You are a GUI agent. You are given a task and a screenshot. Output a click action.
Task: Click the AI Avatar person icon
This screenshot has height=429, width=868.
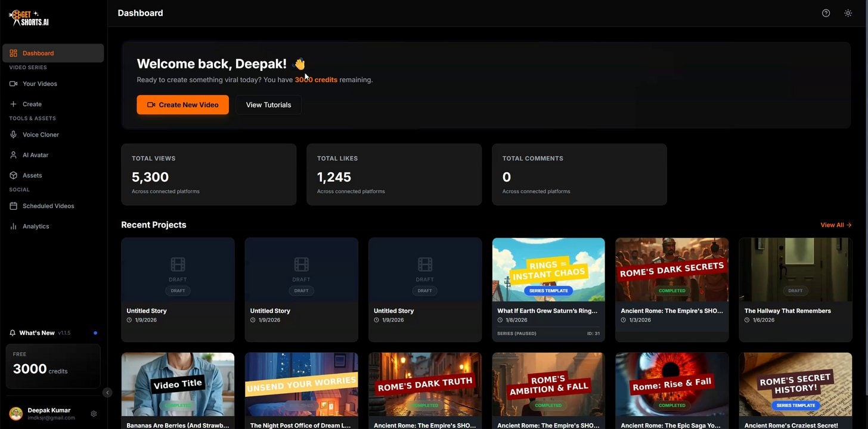[13, 155]
